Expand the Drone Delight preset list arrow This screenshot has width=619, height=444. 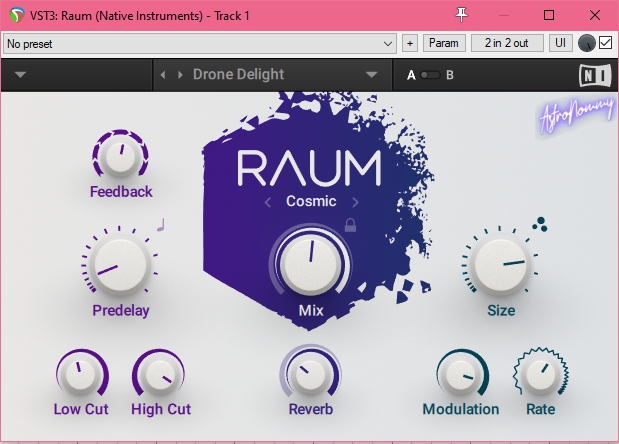[x=372, y=75]
